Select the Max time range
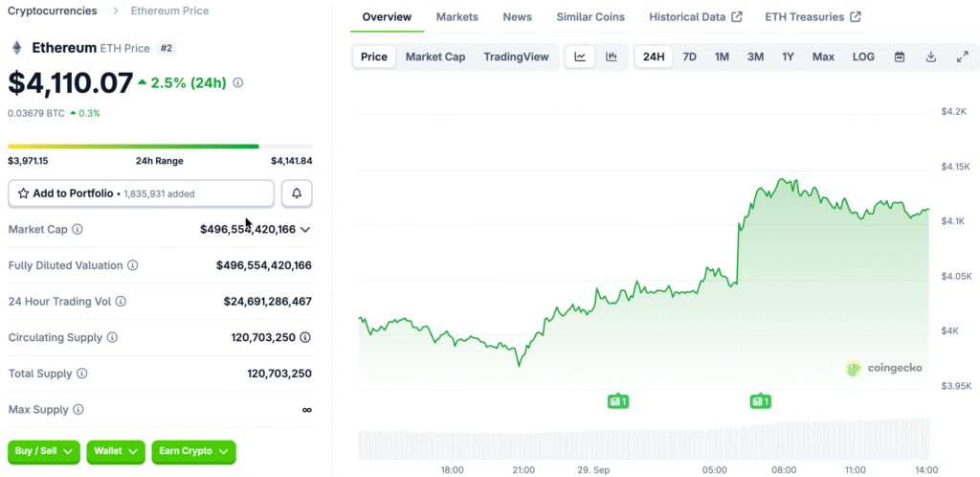 point(823,57)
